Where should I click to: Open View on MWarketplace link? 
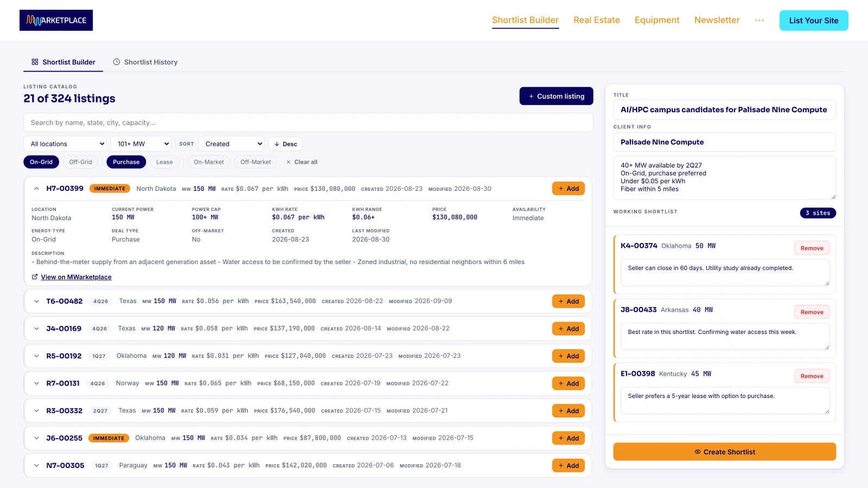coord(76,277)
